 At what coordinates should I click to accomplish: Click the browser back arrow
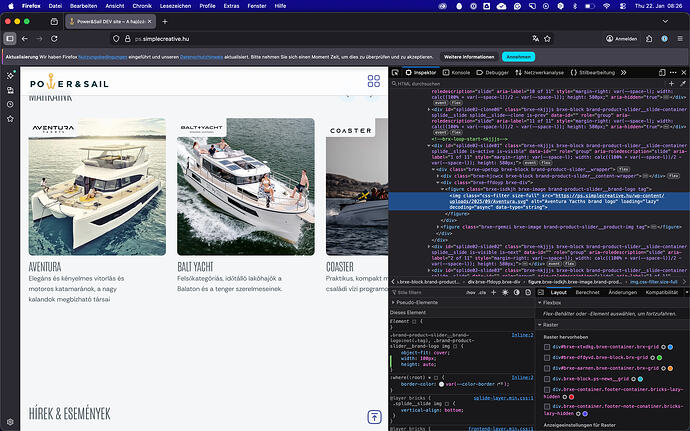25,38
